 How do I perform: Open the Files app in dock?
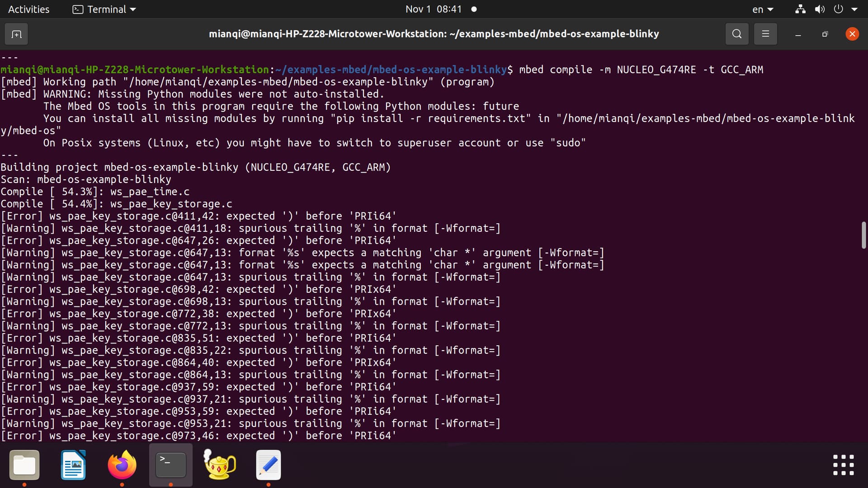pos(24,465)
